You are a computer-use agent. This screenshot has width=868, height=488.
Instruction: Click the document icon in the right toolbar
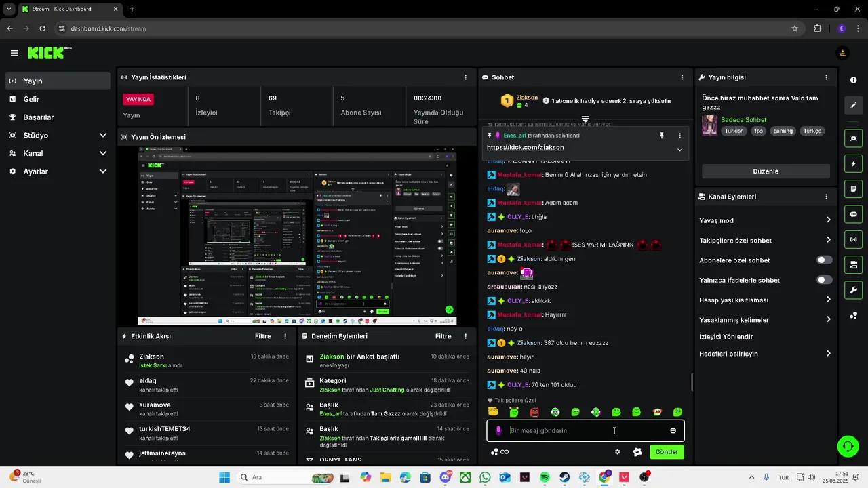(x=853, y=188)
